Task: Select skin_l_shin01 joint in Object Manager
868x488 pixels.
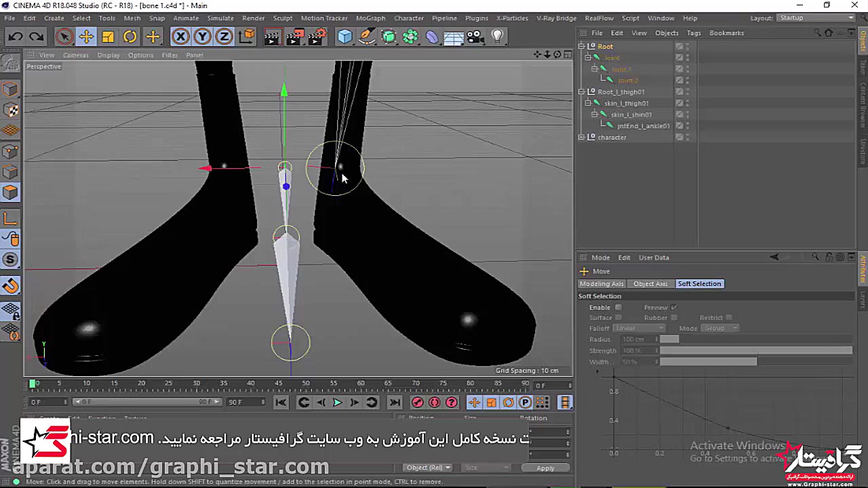Action: pos(631,115)
